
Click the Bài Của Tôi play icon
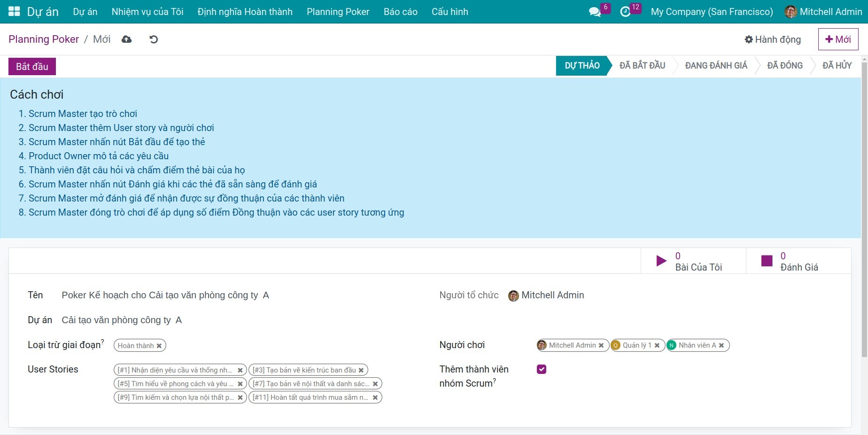pyautogui.click(x=661, y=261)
